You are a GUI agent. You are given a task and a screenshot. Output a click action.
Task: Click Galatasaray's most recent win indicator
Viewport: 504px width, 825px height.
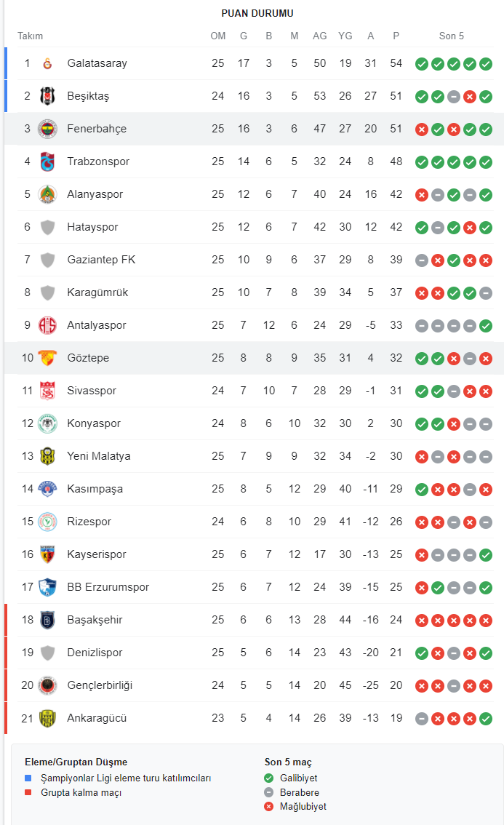486,64
